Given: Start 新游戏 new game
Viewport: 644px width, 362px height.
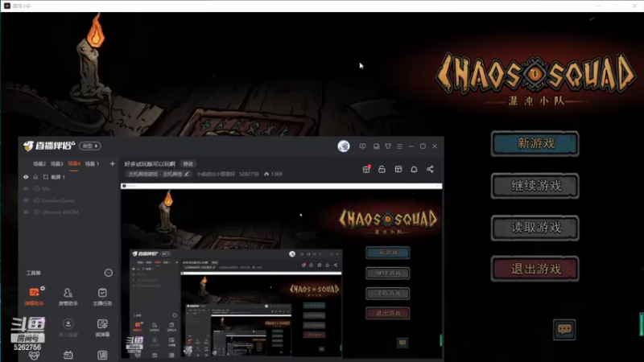Looking at the screenshot, I should (x=535, y=144).
